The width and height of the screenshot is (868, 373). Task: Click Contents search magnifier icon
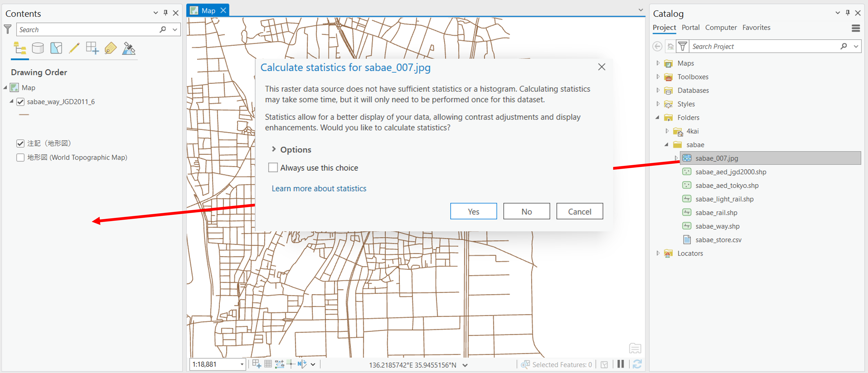click(163, 29)
